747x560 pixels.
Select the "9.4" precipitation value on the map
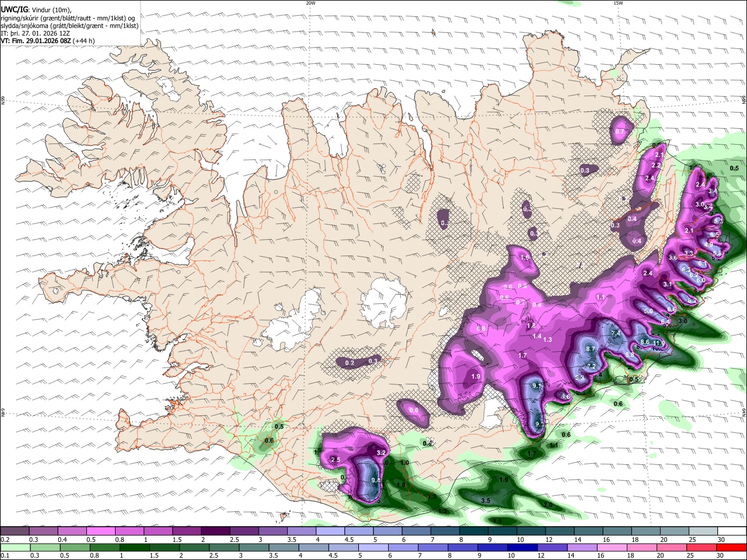click(376, 481)
